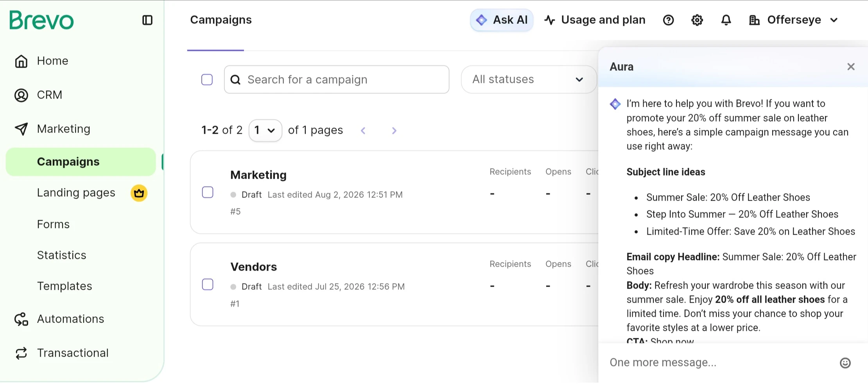Click the Draft status dot for Marketing
The height and width of the screenshot is (384, 868).
point(233,195)
